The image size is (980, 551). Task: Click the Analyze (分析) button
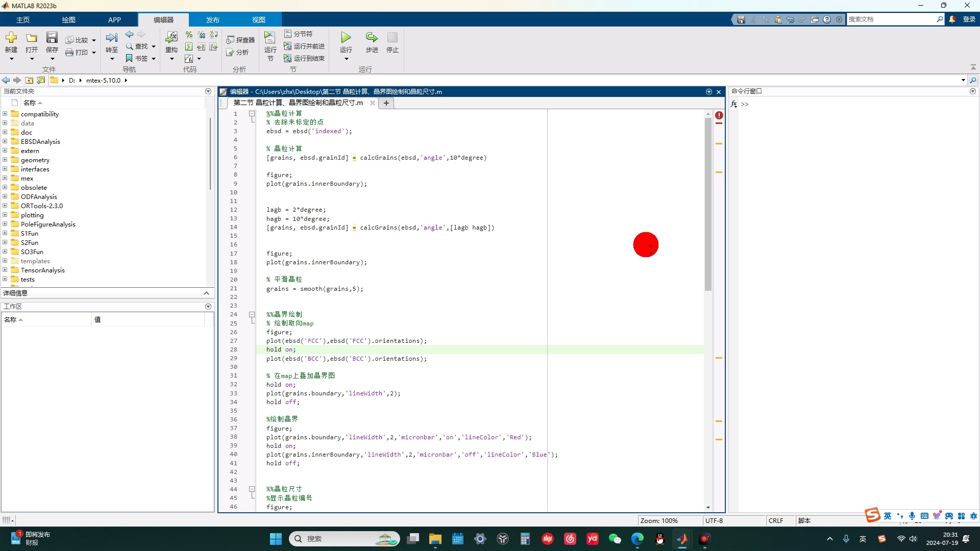tap(237, 52)
